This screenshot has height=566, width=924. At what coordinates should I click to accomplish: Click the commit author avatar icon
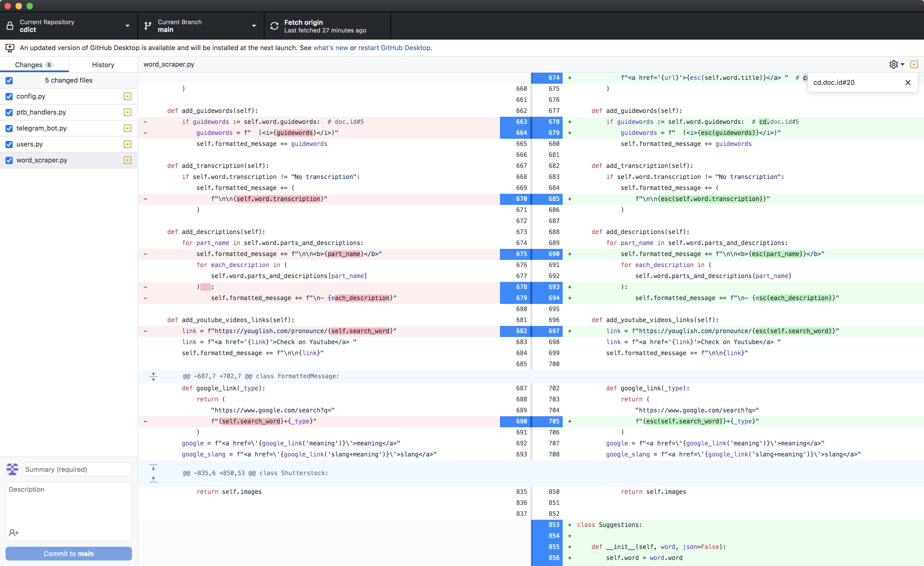coord(12,469)
